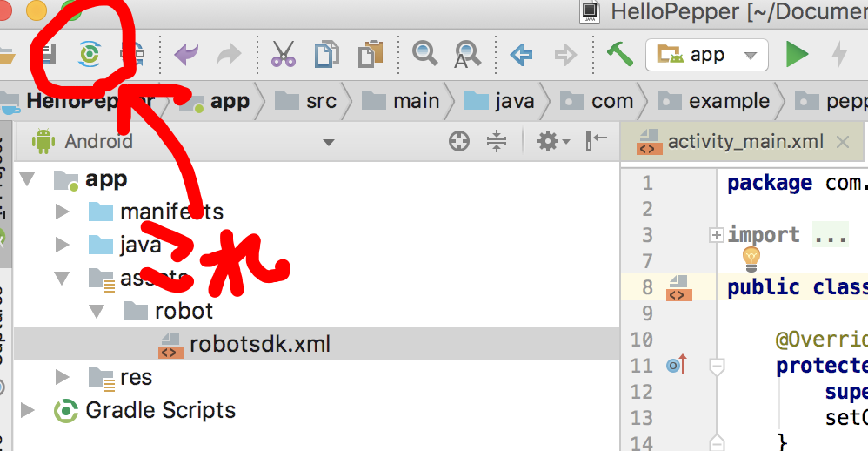Click scroll-from-source target icon
Viewport: 868px width, 451px height.
459,141
